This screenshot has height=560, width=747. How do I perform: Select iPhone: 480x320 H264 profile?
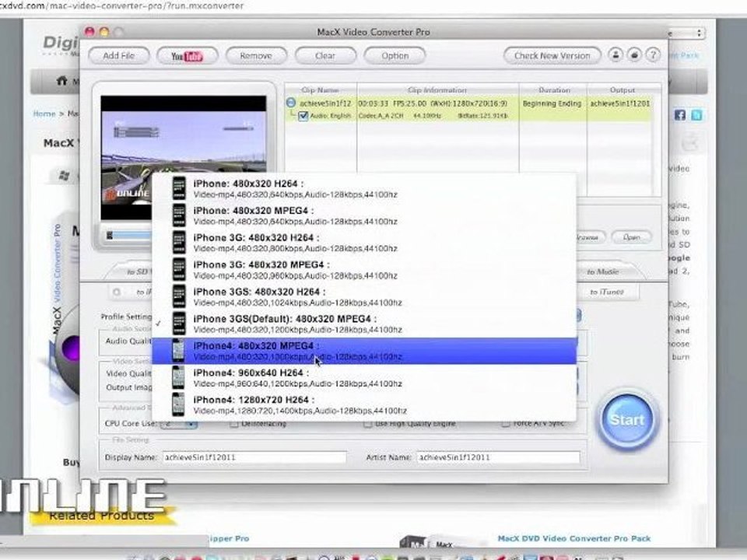[364, 188]
